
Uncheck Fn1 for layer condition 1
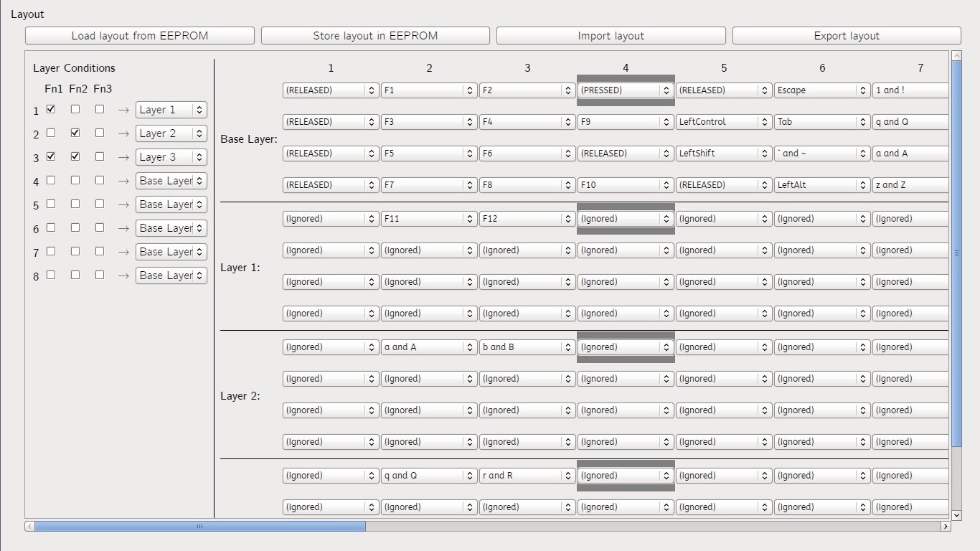(51, 110)
